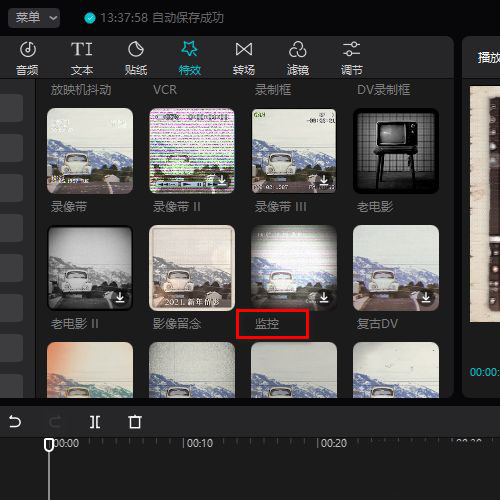Open the 音频 audio tab
Image resolution: width=500 pixels, height=500 pixels.
tap(27, 58)
